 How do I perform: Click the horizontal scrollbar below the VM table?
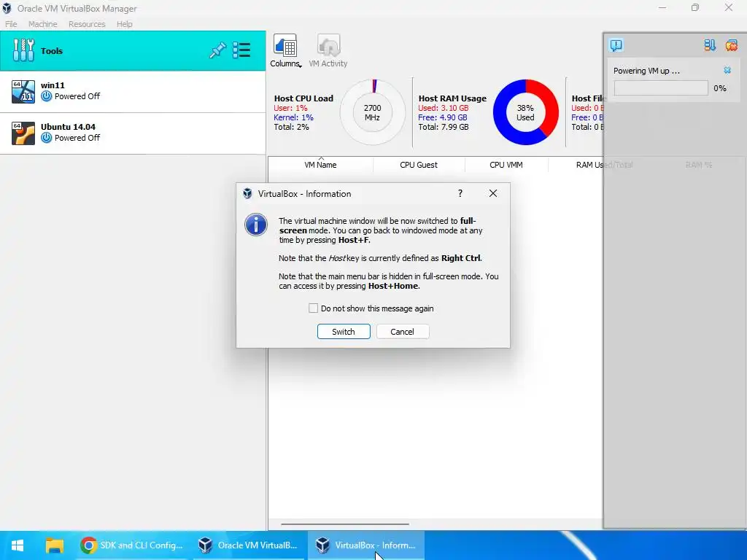click(345, 524)
